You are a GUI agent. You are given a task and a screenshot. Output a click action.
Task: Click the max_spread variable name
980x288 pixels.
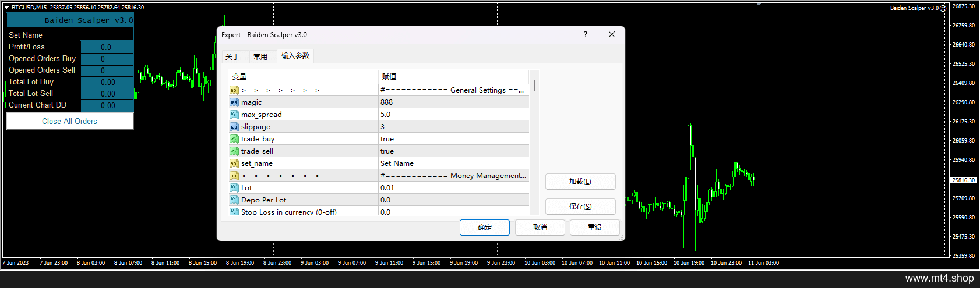(261, 115)
